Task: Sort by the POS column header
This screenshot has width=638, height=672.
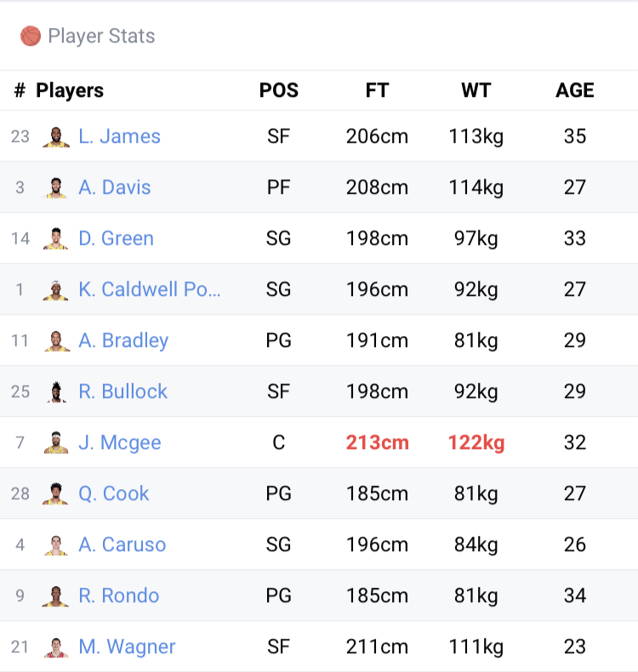Action: 279,90
